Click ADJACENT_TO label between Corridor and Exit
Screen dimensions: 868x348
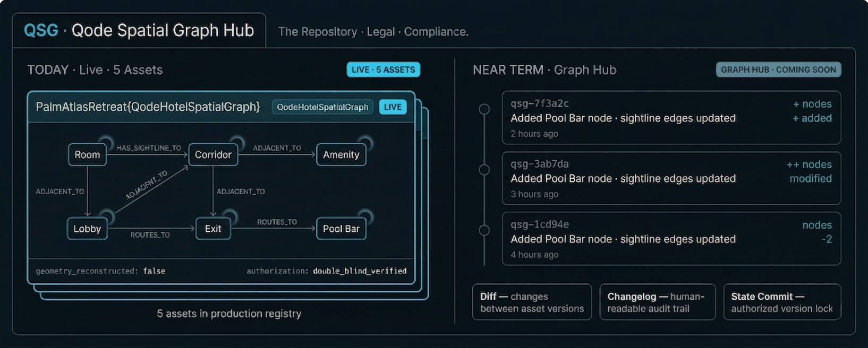pyautogui.click(x=241, y=192)
